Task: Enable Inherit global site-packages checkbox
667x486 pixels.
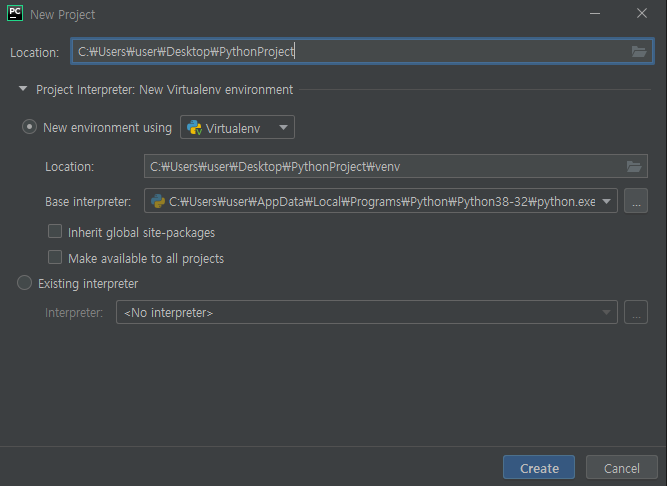Action: point(55,232)
